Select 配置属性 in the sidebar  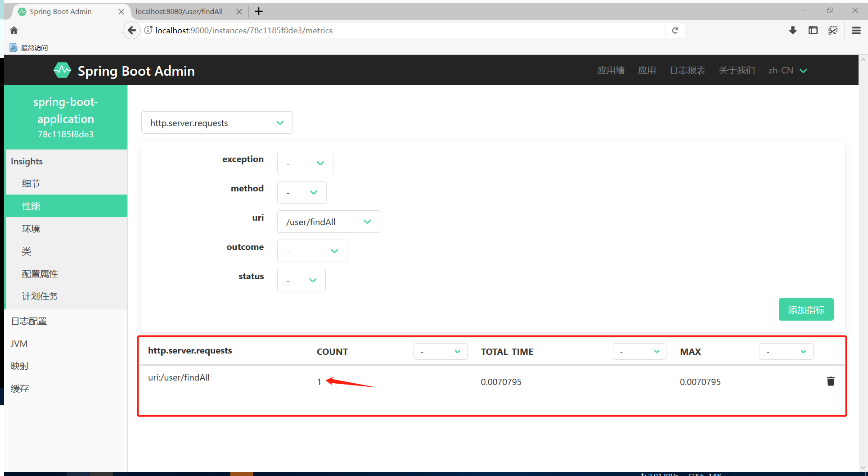67,273
